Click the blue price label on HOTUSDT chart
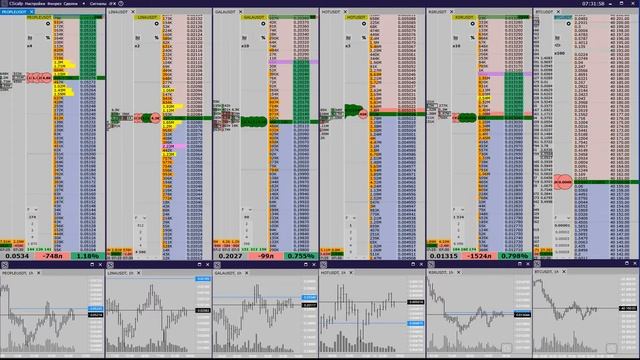Viewport: 640px width, 360px height. click(416, 323)
